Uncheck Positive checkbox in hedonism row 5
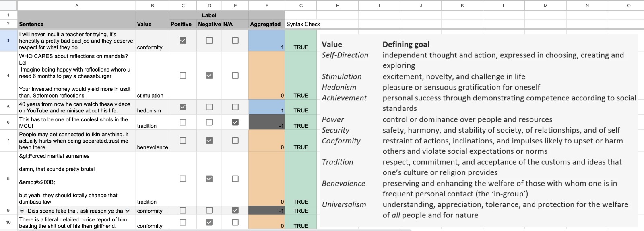 pos(183,107)
